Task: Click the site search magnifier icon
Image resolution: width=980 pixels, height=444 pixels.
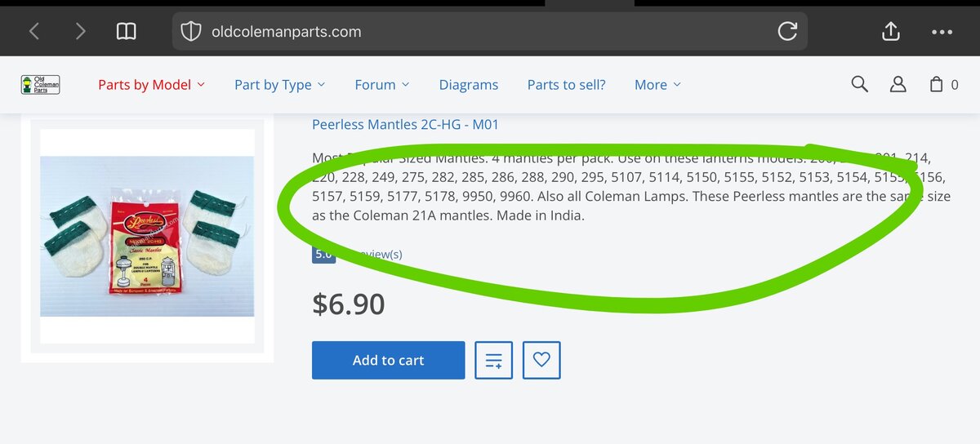Action: (x=859, y=84)
